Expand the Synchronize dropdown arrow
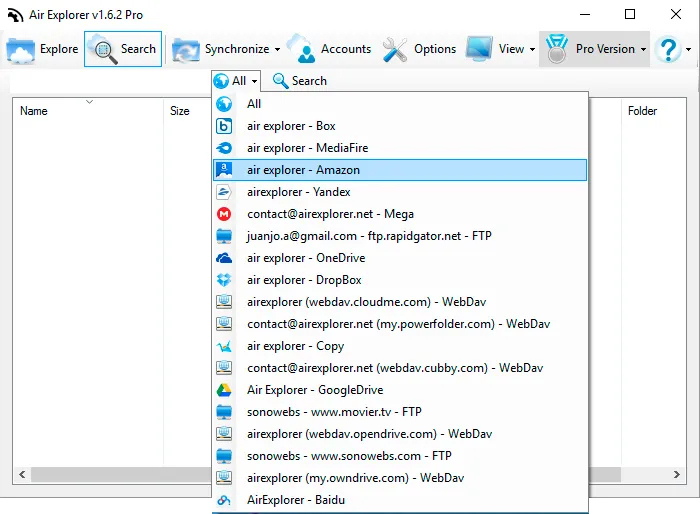The image size is (700, 514). (277, 49)
